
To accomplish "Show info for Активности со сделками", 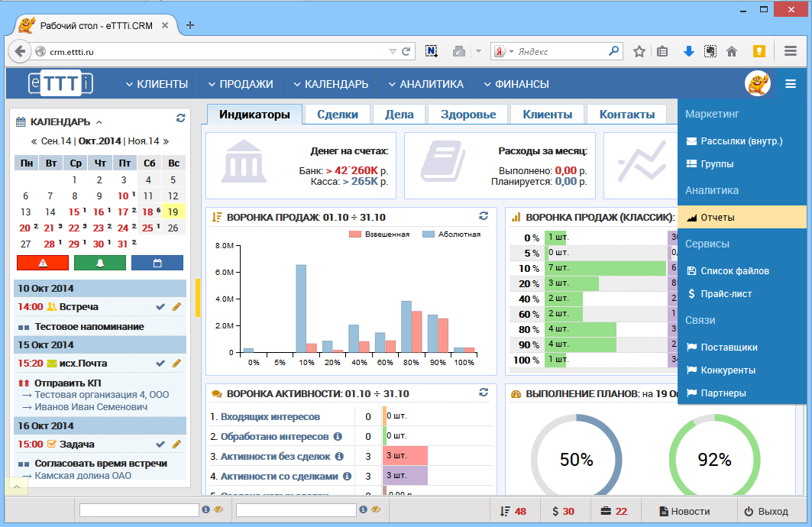I will click(x=347, y=476).
